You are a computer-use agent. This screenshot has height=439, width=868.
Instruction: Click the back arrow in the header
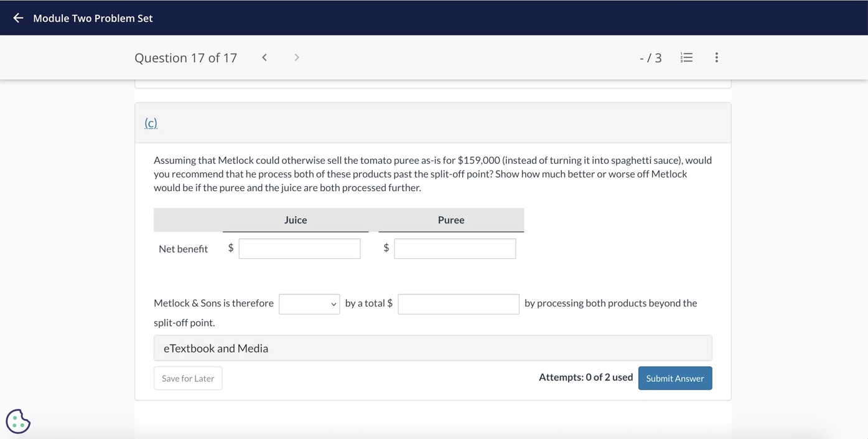pyautogui.click(x=18, y=18)
